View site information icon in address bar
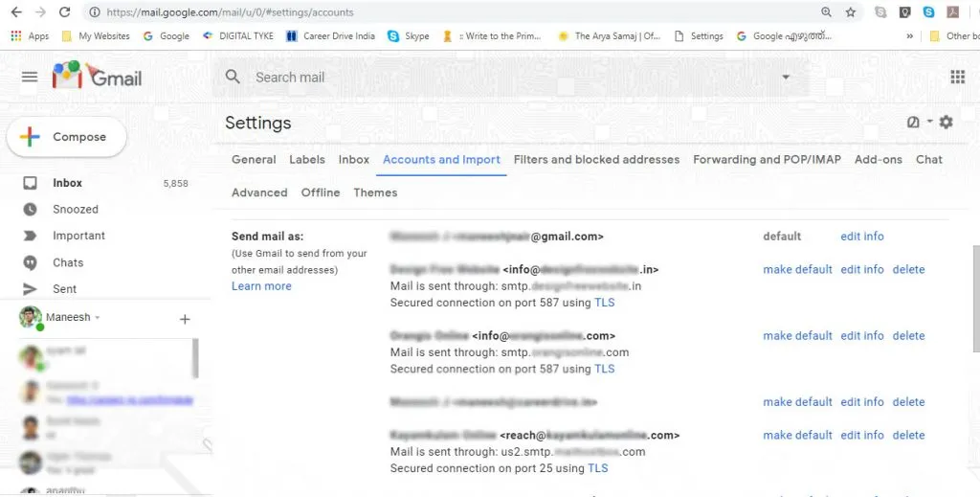Screen dimensions: 980x497 [x=95, y=11]
